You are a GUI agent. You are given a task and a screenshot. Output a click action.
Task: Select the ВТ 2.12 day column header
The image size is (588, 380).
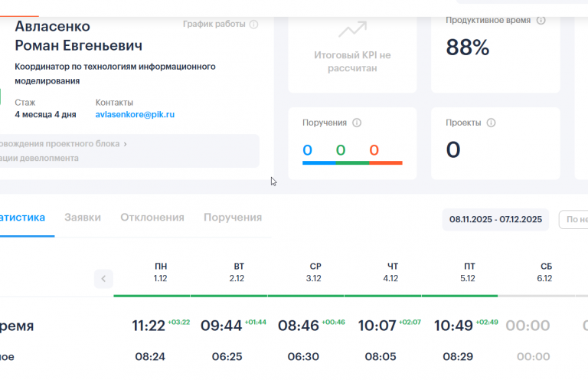coord(237,272)
